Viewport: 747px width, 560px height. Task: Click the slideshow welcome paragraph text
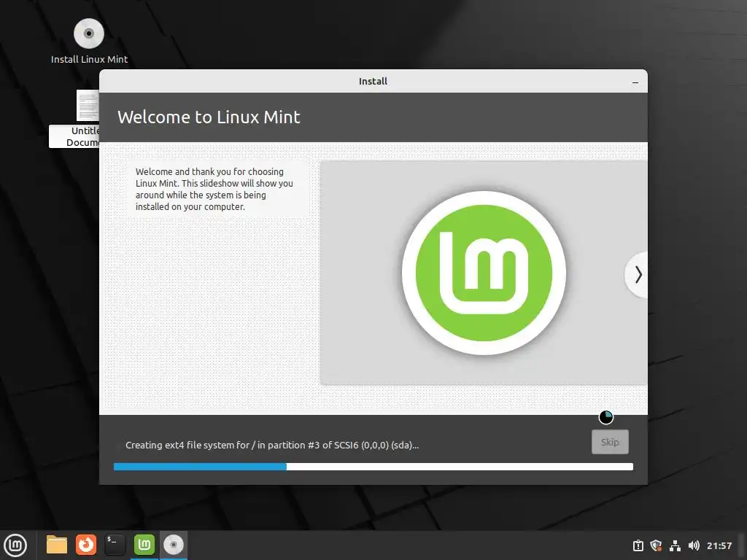214,189
